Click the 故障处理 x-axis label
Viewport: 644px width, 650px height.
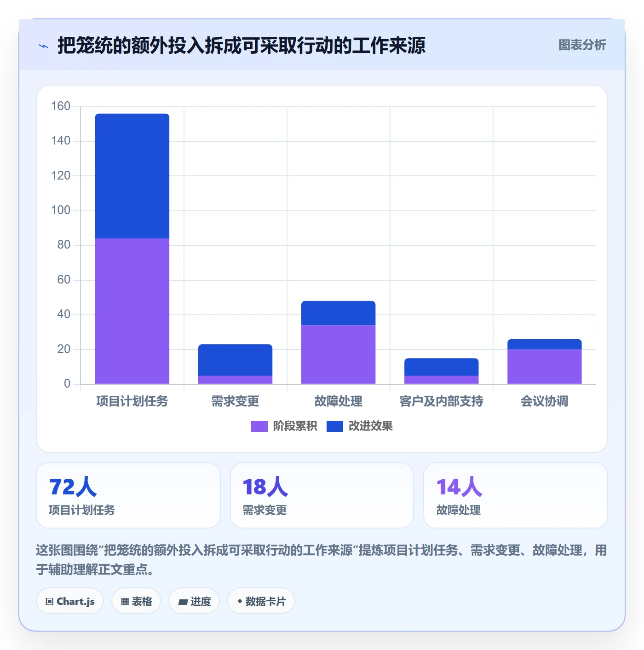[338, 401]
